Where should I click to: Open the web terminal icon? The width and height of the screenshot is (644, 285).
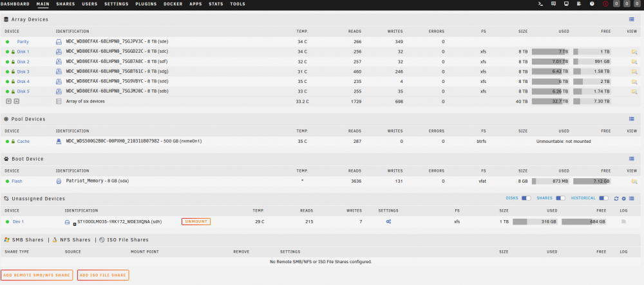pyautogui.click(x=541, y=4)
